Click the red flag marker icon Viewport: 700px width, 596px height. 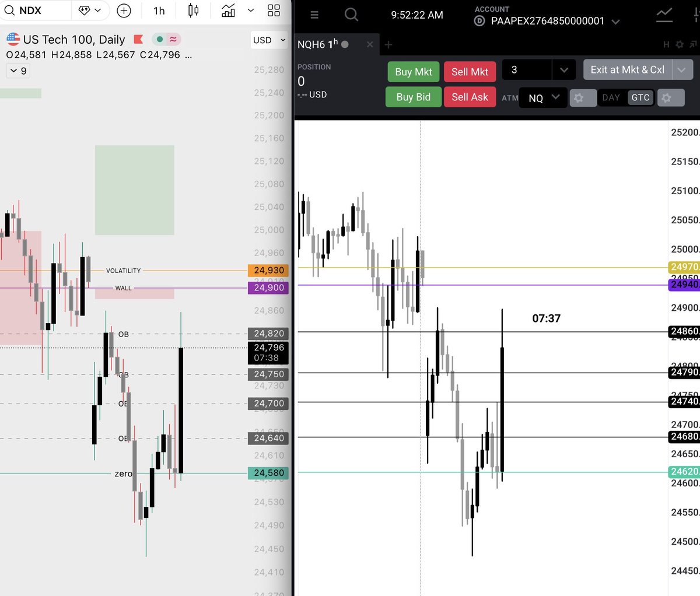138,39
